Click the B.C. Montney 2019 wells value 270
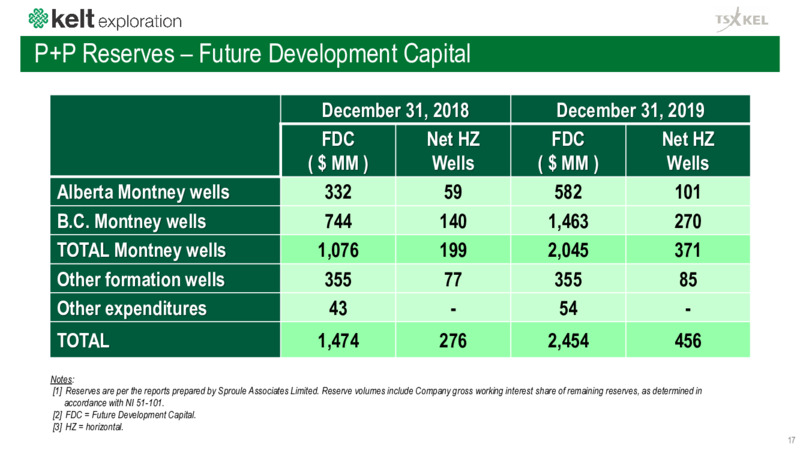800x450 pixels. (x=688, y=221)
